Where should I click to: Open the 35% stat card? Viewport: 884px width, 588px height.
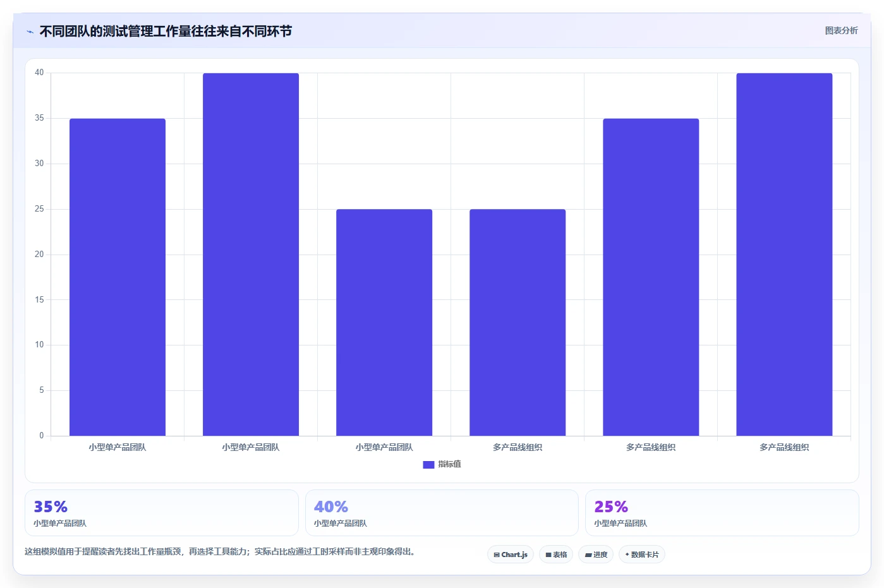pyautogui.click(x=162, y=513)
